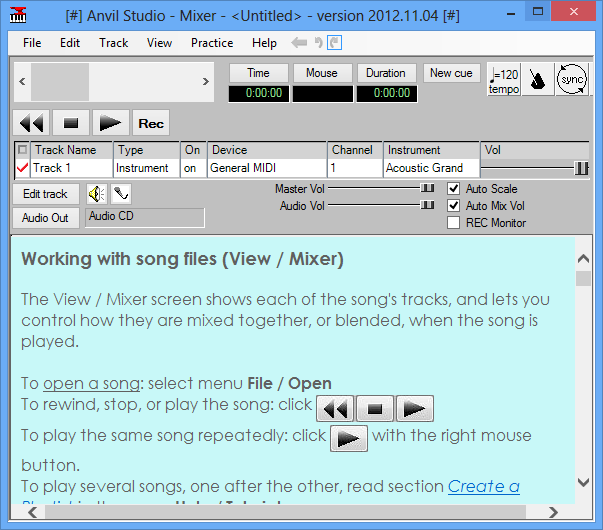Image resolution: width=603 pixels, height=530 pixels.
Task: Open the tempo setting icon
Action: 504,80
